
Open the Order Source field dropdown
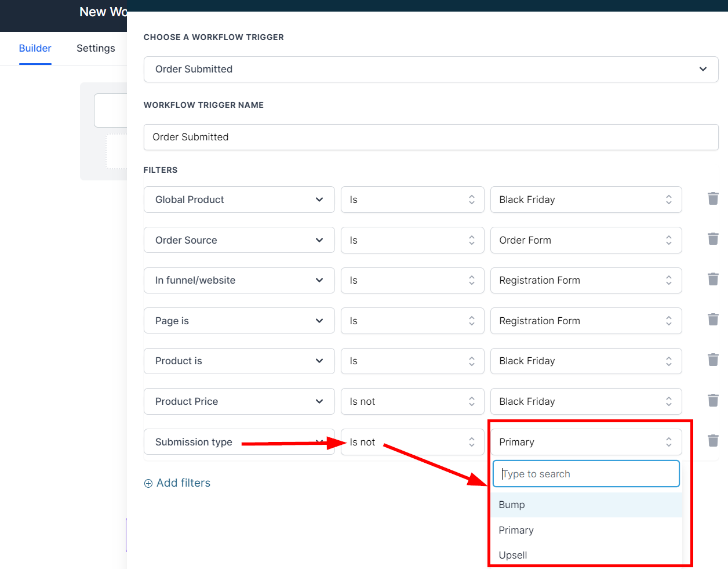(x=239, y=240)
